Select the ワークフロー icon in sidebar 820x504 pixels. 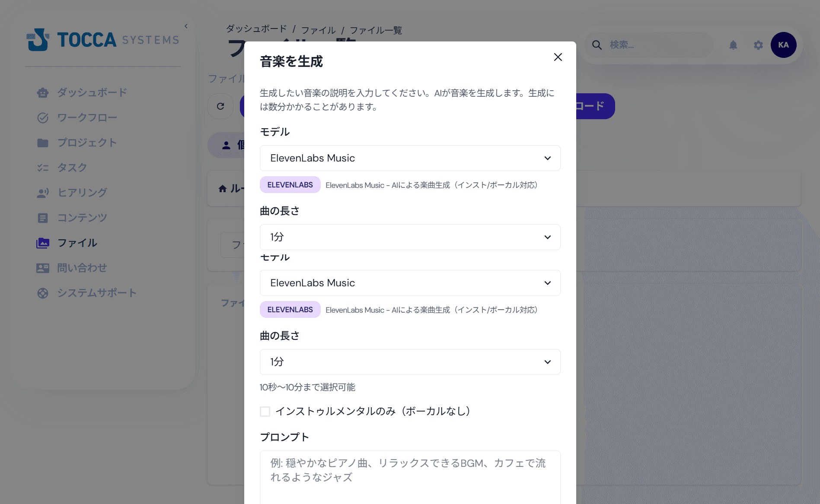click(x=43, y=117)
